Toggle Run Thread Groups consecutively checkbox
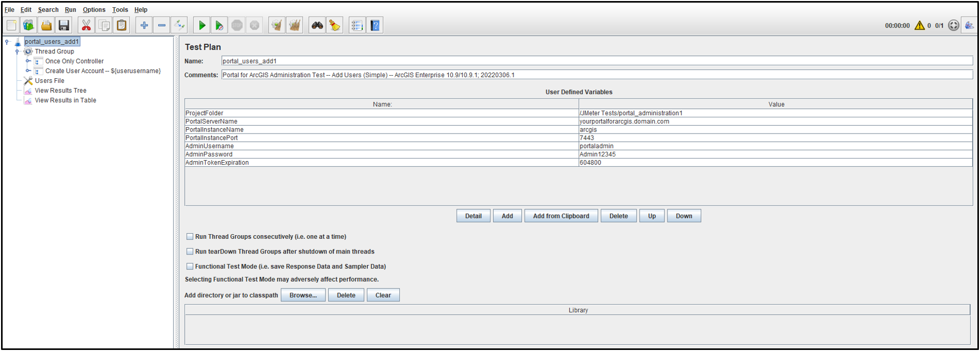The width and height of the screenshot is (980, 351). [x=190, y=237]
